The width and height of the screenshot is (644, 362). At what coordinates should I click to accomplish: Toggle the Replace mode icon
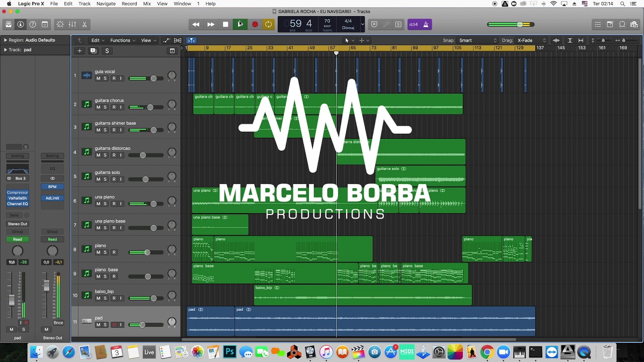[374, 24]
